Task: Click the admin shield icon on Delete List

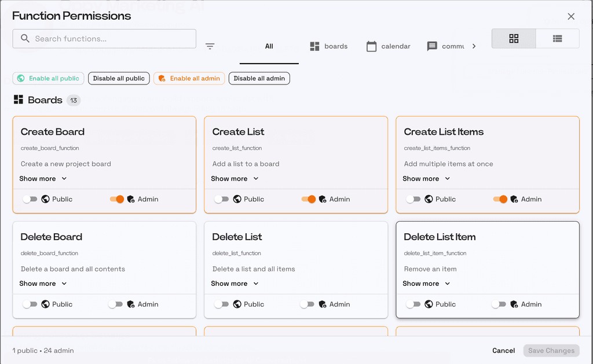Action: (x=323, y=304)
